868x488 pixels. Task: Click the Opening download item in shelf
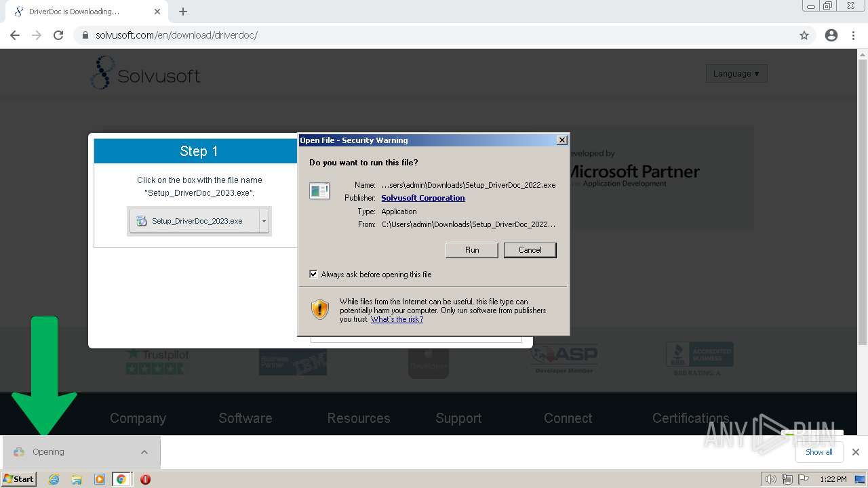point(80,452)
